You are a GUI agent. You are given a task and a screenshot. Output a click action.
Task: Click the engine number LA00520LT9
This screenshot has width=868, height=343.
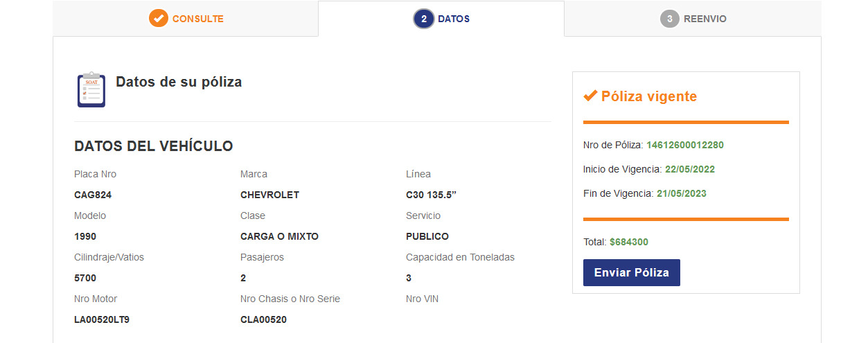tap(102, 319)
